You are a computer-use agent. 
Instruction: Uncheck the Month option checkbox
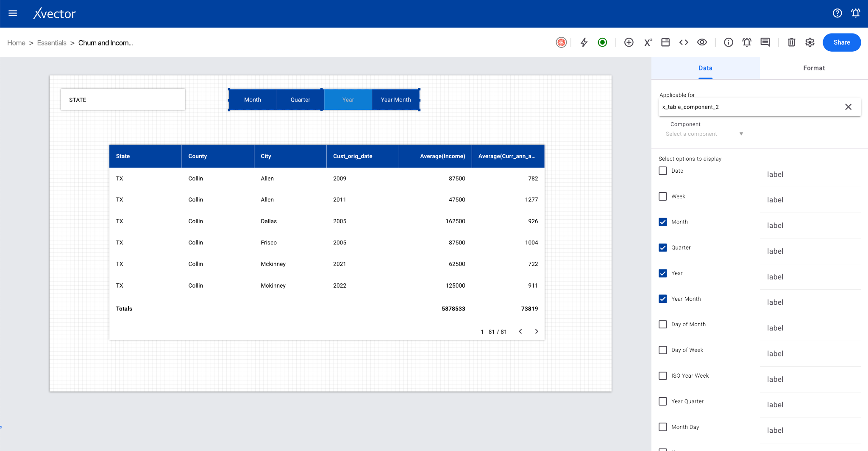[663, 222]
